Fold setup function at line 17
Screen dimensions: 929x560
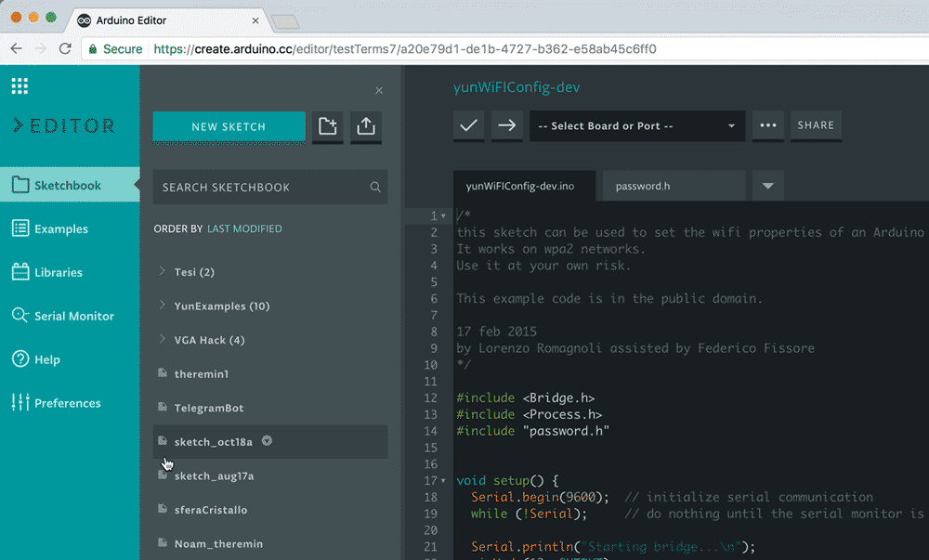[443, 481]
